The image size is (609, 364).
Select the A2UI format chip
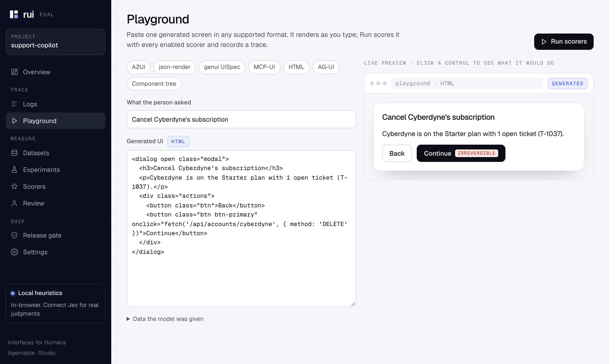(139, 67)
